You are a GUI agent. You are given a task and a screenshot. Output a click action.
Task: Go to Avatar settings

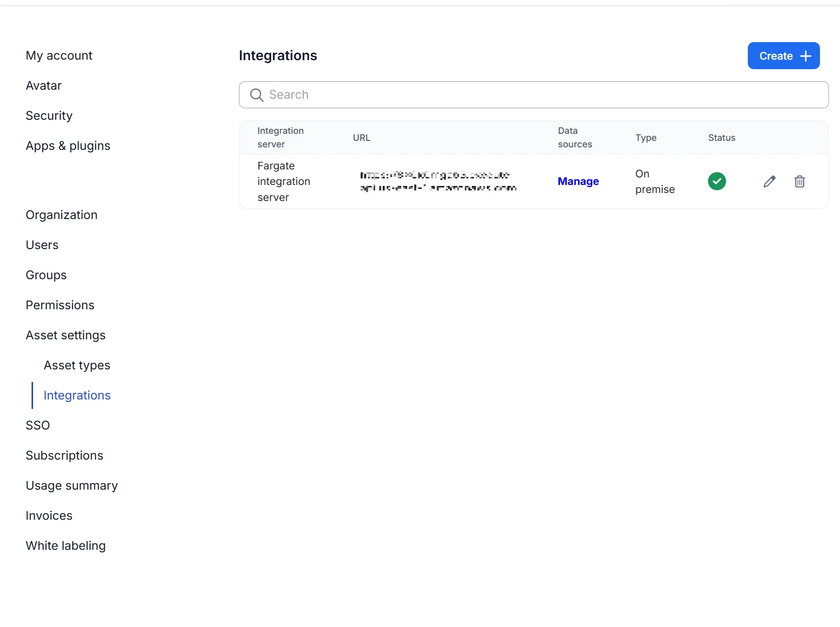click(44, 86)
